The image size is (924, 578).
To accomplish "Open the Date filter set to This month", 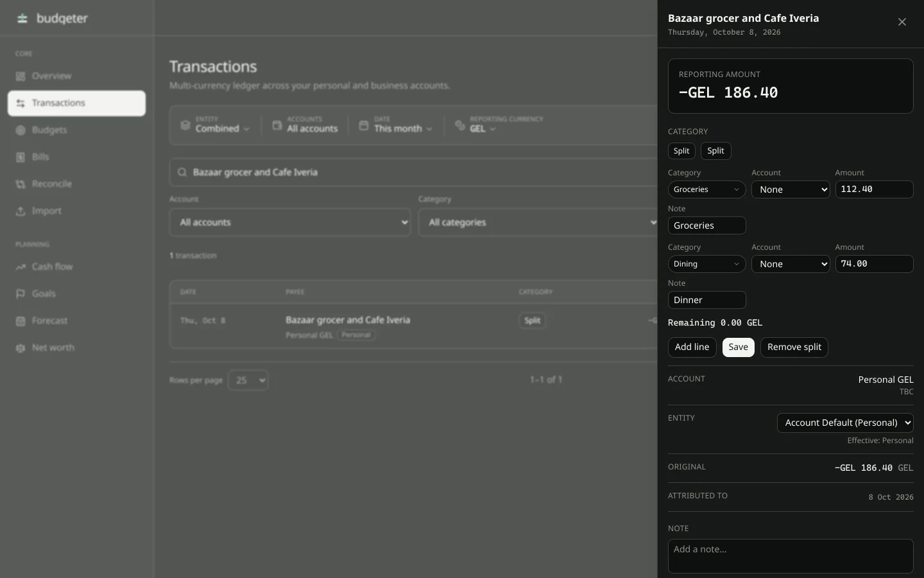I will (x=396, y=125).
